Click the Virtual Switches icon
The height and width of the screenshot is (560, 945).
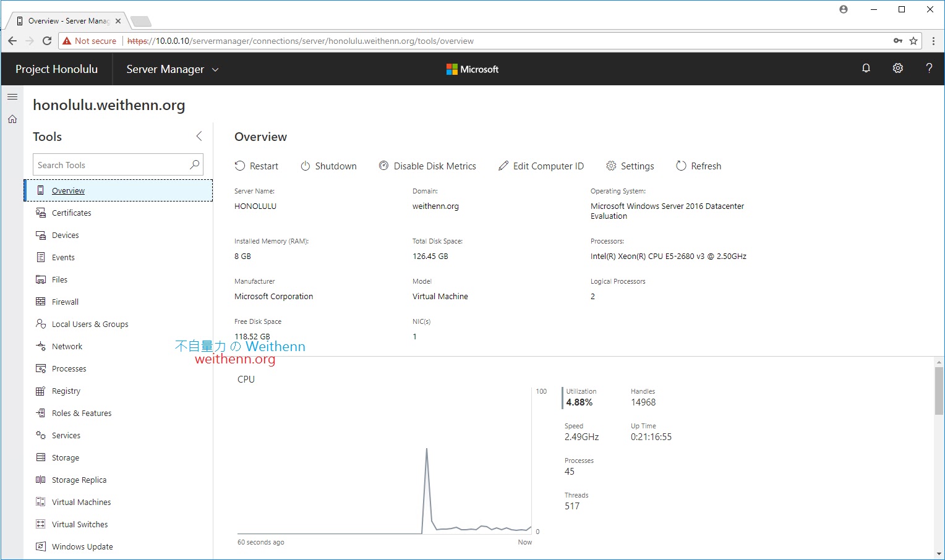click(x=41, y=524)
